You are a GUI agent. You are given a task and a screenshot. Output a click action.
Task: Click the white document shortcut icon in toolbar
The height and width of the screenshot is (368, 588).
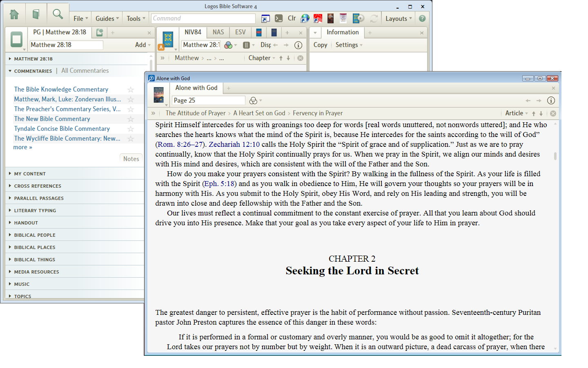[343, 18]
